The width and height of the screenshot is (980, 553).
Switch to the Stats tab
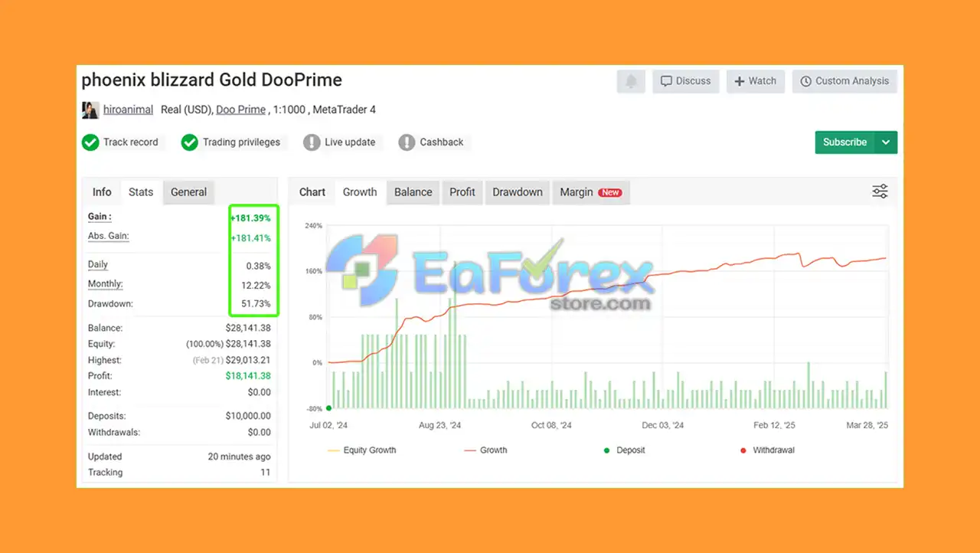pos(141,192)
